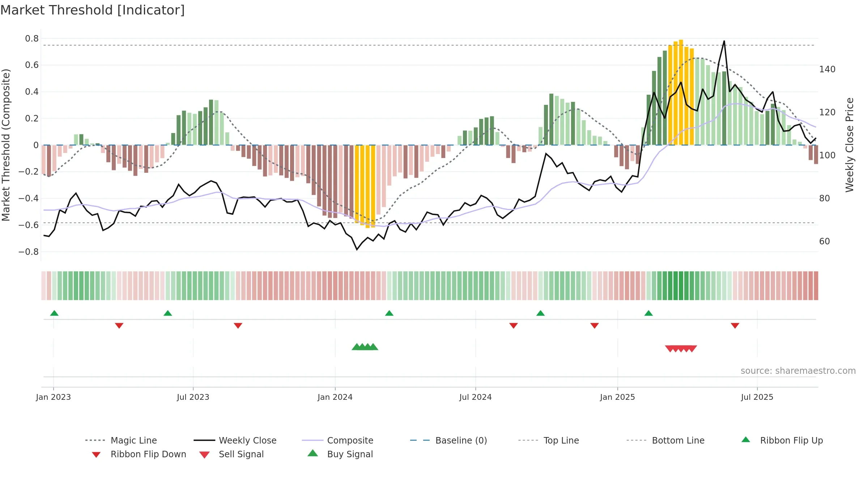Toggle the Bottom Line legend entry
868x488 pixels.
(665, 440)
